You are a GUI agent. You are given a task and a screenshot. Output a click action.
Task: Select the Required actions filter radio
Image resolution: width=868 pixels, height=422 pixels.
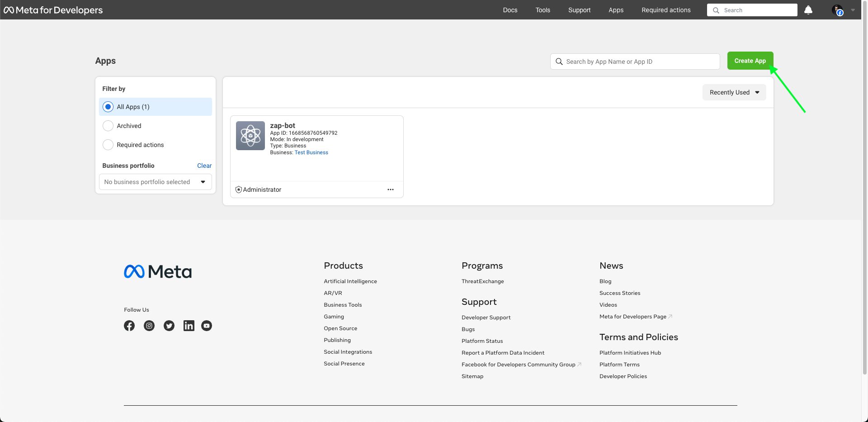(x=108, y=145)
